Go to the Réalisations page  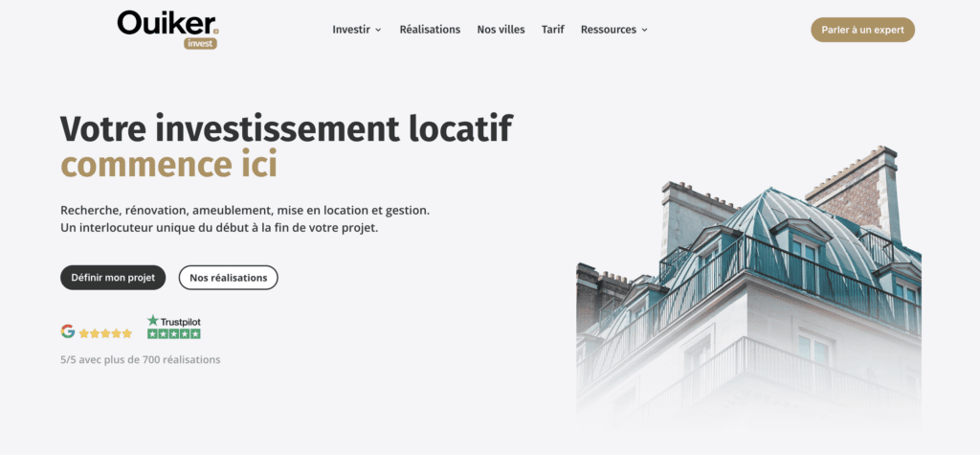(x=430, y=30)
